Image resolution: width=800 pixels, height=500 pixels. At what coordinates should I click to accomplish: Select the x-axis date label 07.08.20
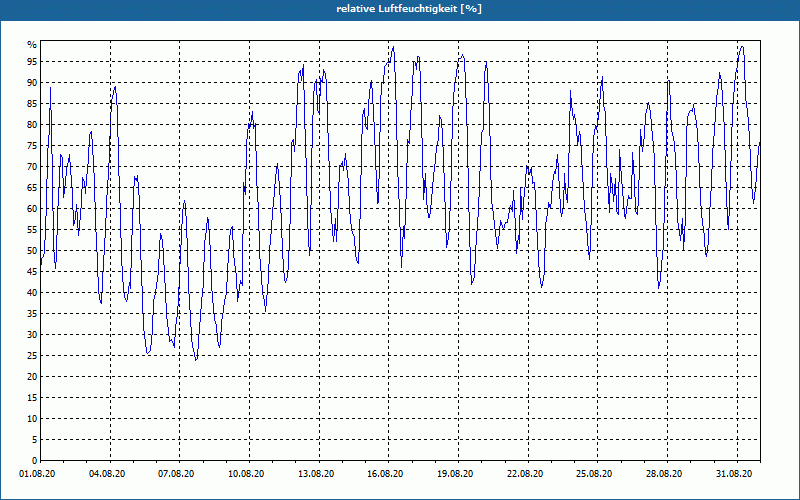pos(177,474)
